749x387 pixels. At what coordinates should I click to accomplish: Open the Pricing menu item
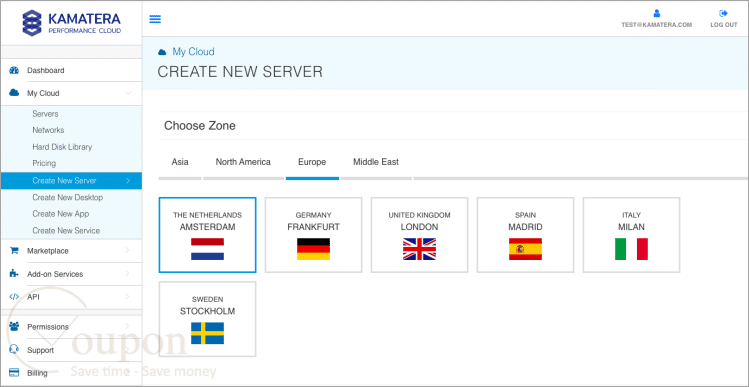click(44, 163)
